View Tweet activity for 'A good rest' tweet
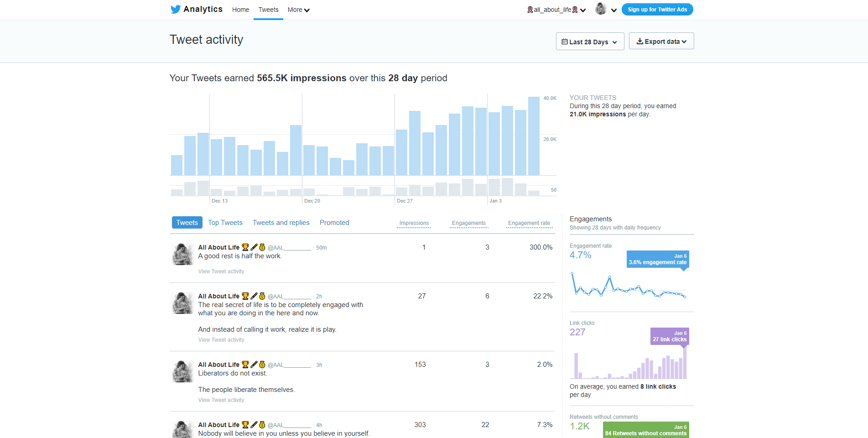This screenshot has width=868, height=438. click(221, 271)
